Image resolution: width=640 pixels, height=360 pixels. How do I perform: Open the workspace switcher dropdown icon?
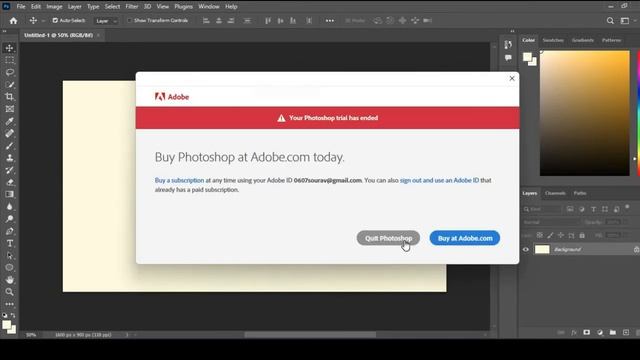click(625, 21)
